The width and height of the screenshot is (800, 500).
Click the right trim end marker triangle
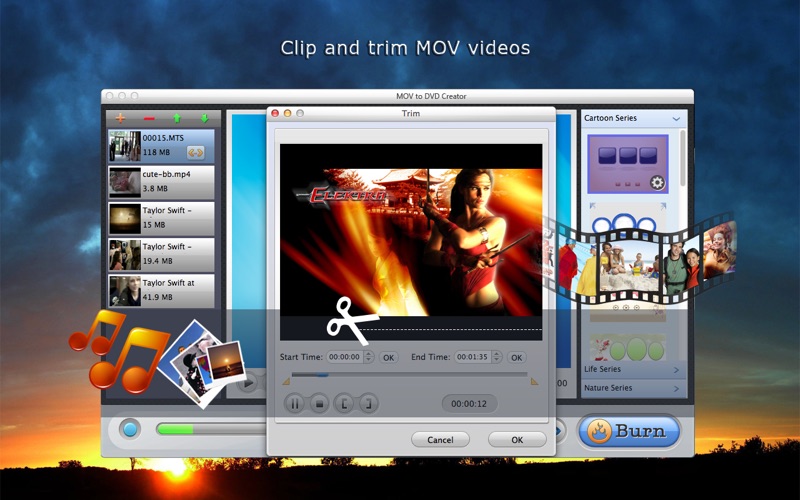point(534,382)
